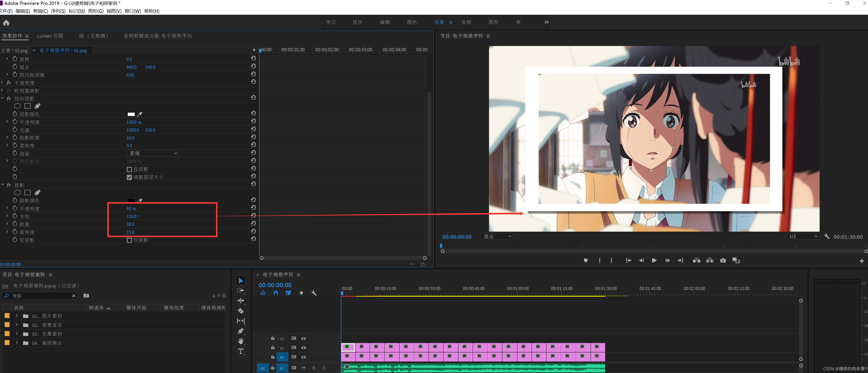Open program monitor settings wrench
The image size is (868, 373).
[826, 236]
